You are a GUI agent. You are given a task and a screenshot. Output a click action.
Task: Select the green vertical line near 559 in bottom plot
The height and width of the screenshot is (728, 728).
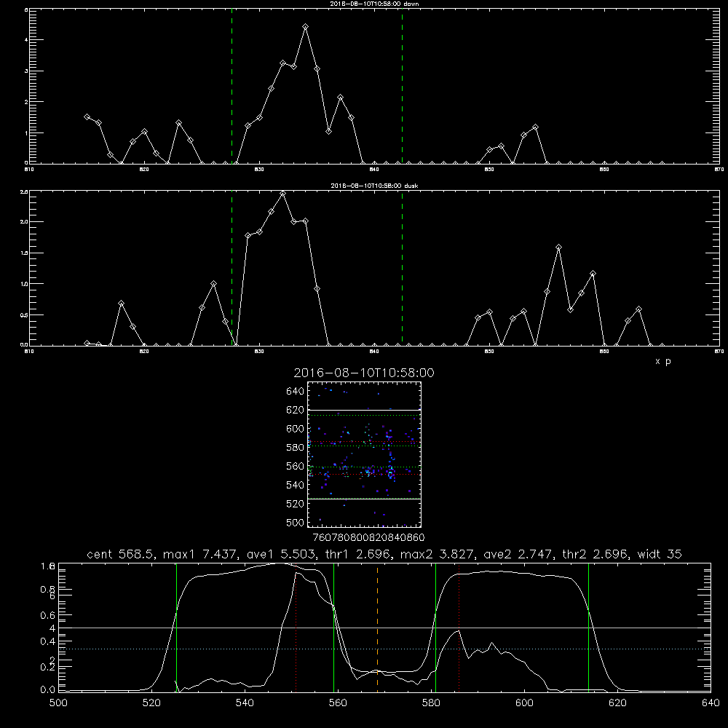click(334, 628)
